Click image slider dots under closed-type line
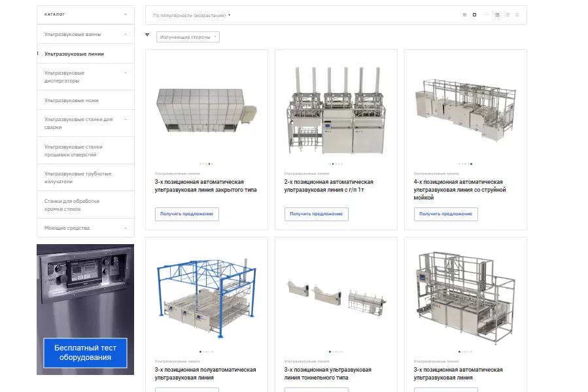This screenshot has height=392, width=588. [207, 164]
